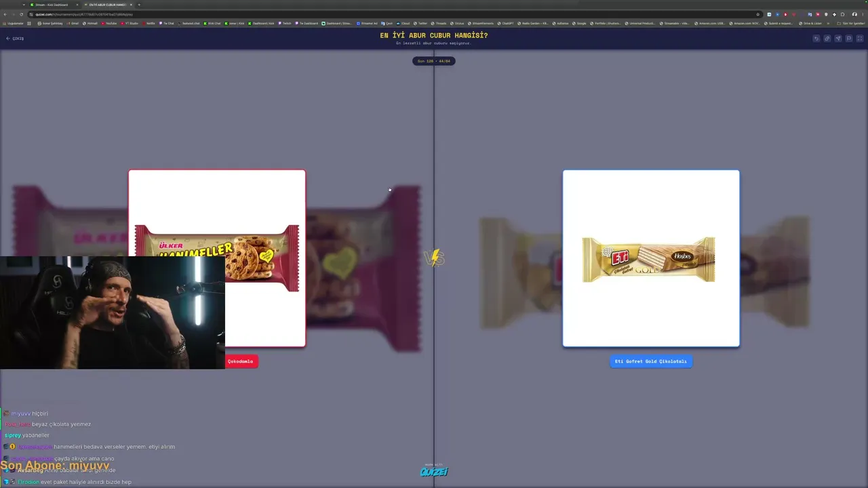
Task: Click the Eti Gofret Gold Çikolatalı label
Action: click(x=651, y=361)
